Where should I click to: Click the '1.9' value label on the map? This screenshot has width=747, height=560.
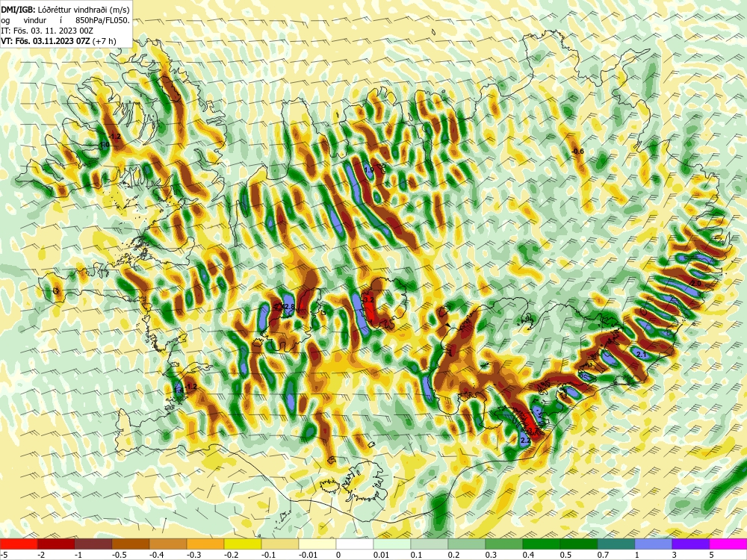[x=369, y=170]
